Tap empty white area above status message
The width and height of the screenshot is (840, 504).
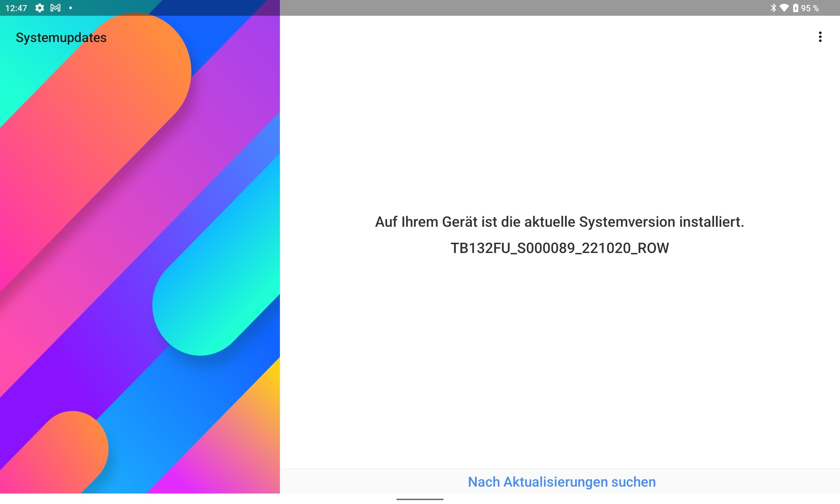point(560,122)
